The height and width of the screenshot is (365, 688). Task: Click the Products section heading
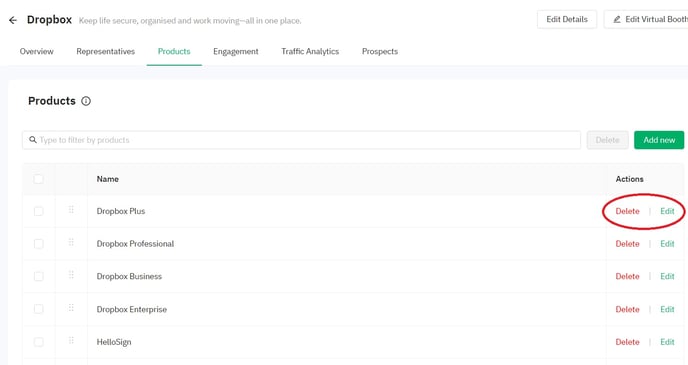tap(52, 101)
